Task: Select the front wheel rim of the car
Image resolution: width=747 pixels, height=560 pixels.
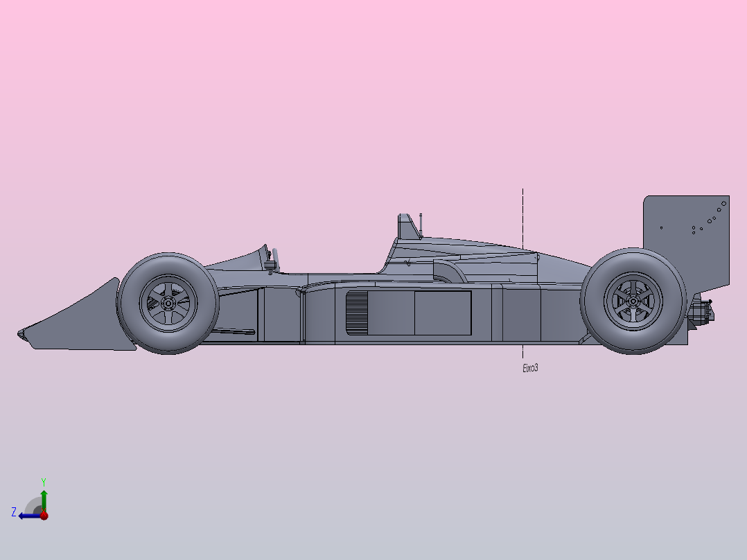Action: click(x=168, y=303)
